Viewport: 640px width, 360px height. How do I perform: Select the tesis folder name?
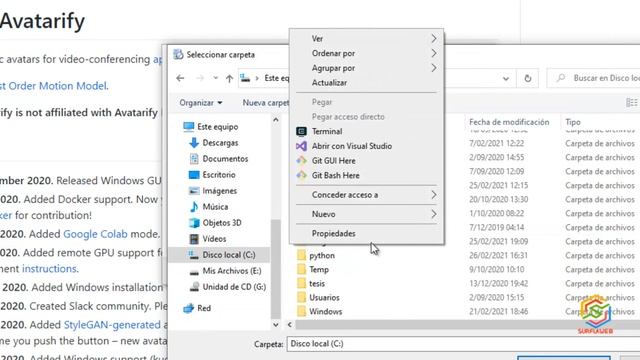pyautogui.click(x=317, y=284)
